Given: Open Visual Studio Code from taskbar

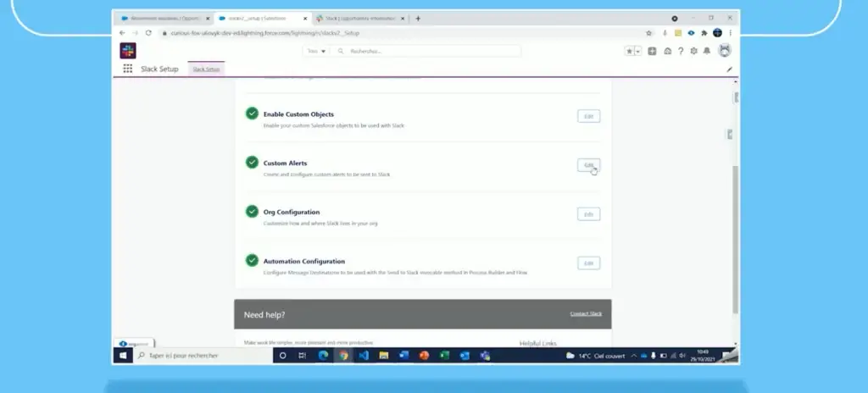Looking at the screenshot, I should (x=363, y=356).
